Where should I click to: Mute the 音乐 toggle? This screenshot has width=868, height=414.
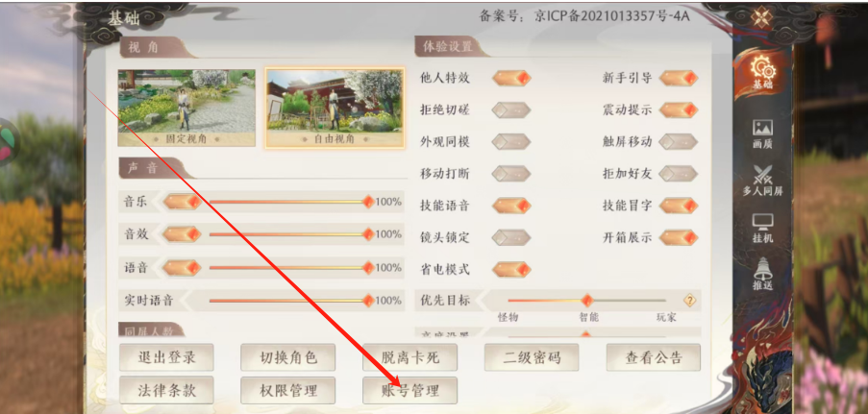(x=182, y=202)
